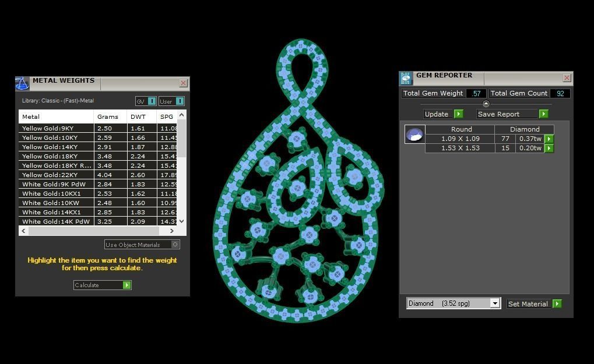Select White Gold:10KW row
This screenshot has height=364, width=594.
pyautogui.click(x=98, y=203)
